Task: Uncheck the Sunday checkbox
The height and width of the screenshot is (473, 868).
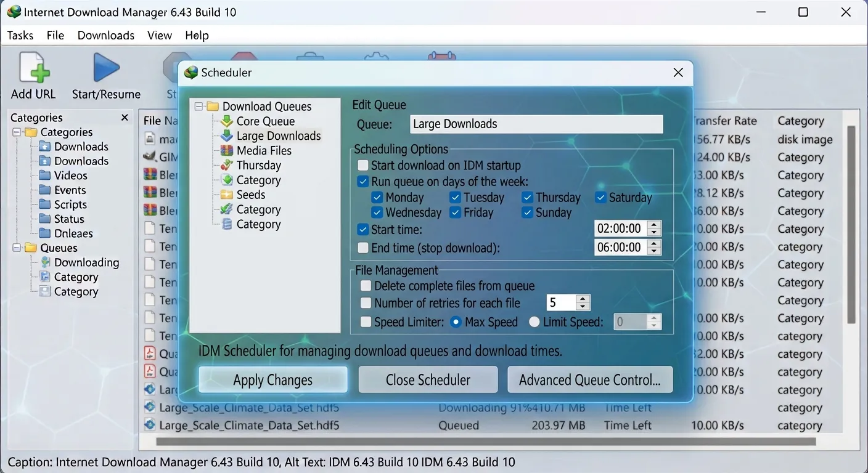Action: [x=528, y=212]
